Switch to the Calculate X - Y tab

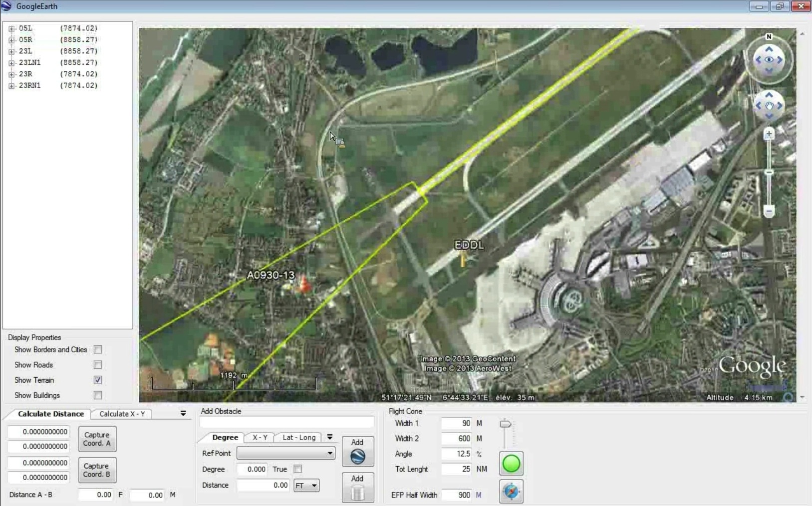(122, 414)
